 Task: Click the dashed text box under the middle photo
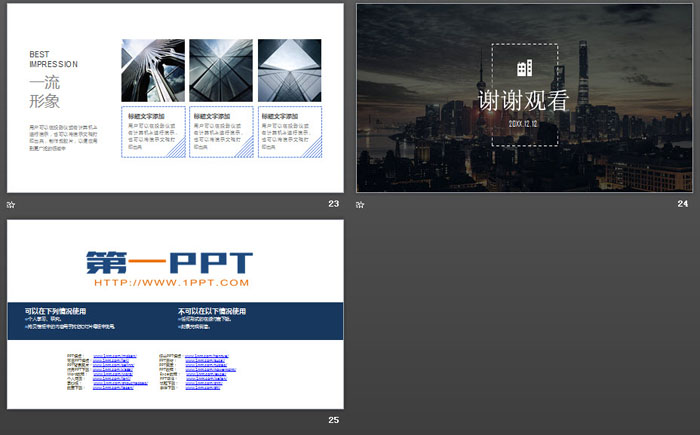(x=221, y=132)
